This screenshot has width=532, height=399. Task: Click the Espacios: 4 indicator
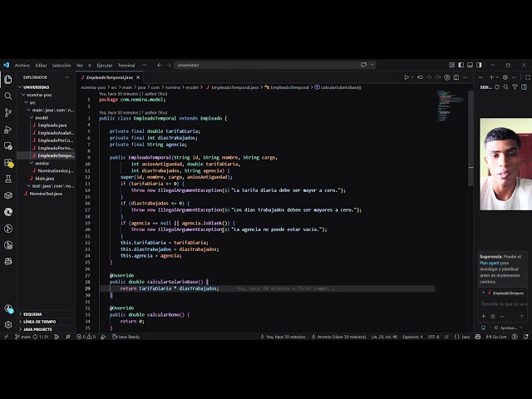coord(412,337)
